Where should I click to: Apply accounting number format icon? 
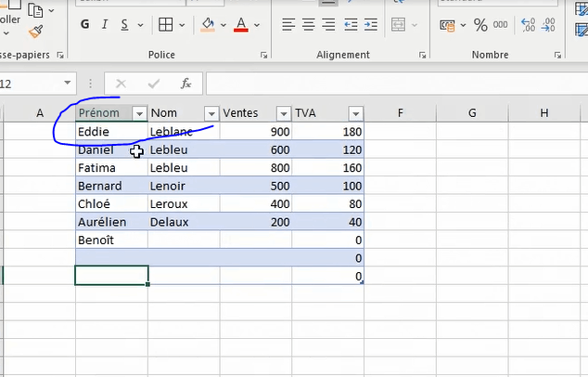click(x=447, y=25)
